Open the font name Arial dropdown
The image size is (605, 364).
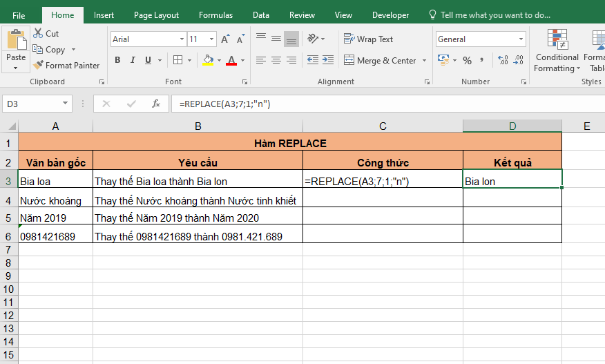182,39
